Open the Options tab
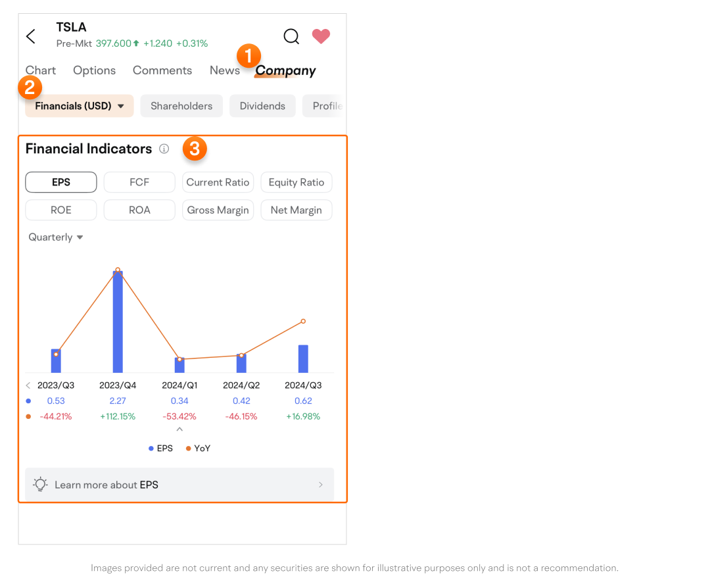Viewport: 710px width, 588px height. [94, 70]
